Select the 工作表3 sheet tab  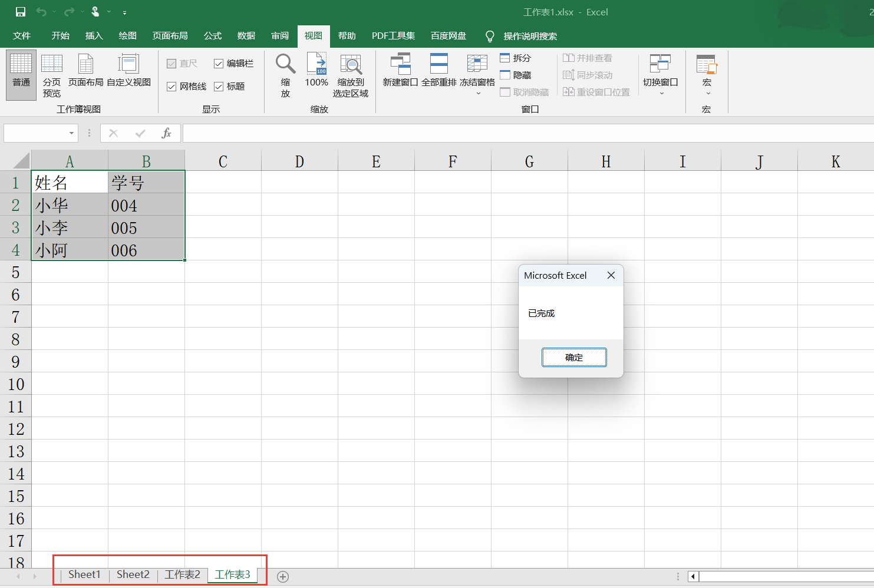tap(232, 574)
